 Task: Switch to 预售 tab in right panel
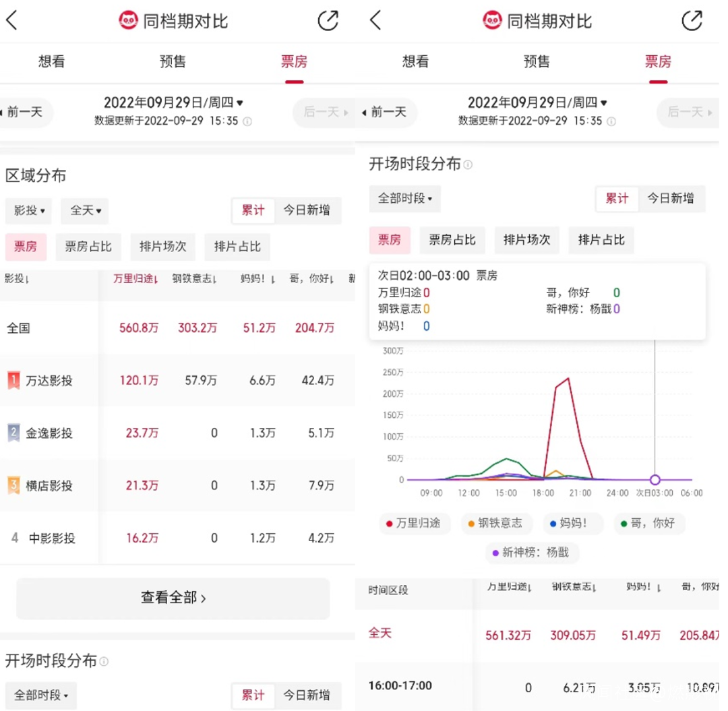click(x=537, y=61)
